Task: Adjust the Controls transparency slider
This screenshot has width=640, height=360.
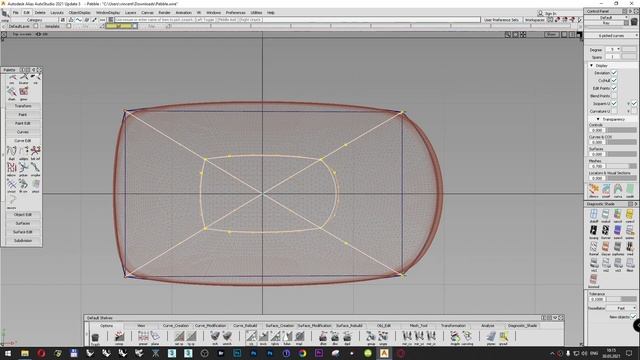Action: 620,130
